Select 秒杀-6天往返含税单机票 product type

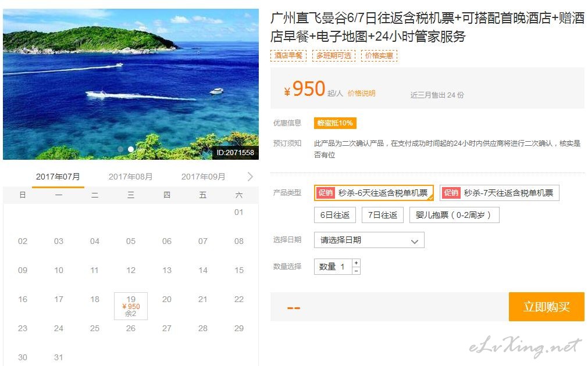tap(374, 193)
